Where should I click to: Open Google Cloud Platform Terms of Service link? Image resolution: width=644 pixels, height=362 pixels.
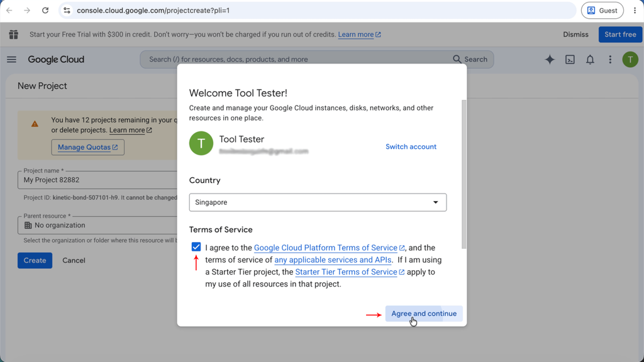click(x=329, y=248)
